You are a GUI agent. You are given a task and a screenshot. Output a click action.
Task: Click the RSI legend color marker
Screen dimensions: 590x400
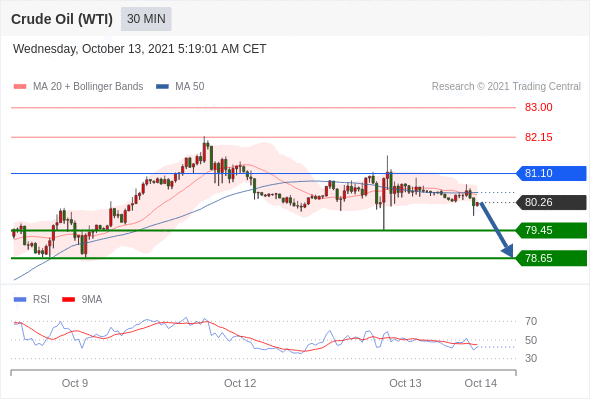20,300
